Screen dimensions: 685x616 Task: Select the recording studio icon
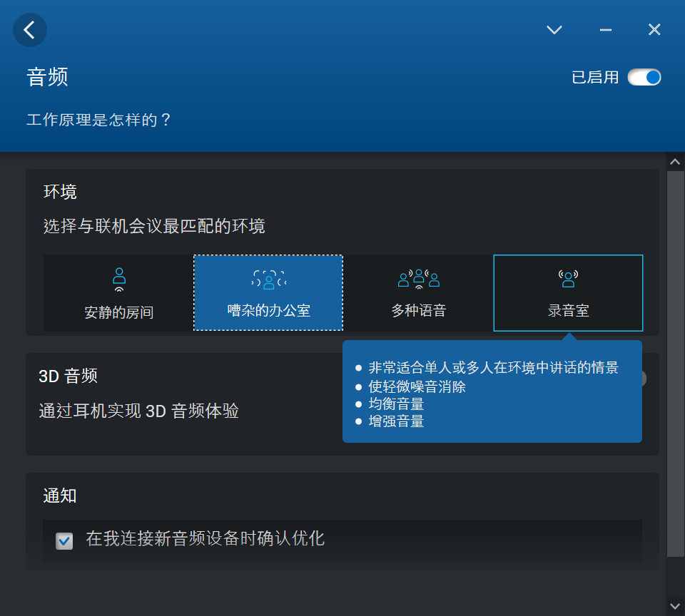click(x=568, y=279)
